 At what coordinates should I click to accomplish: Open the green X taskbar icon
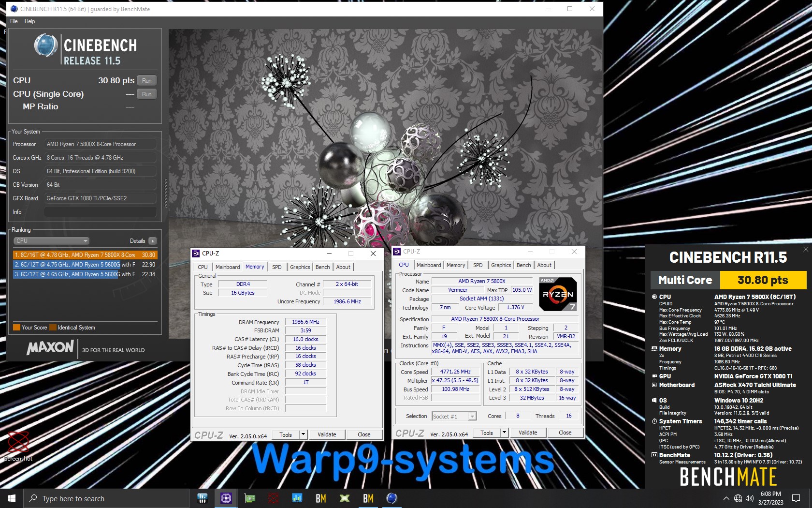click(x=345, y=498)
